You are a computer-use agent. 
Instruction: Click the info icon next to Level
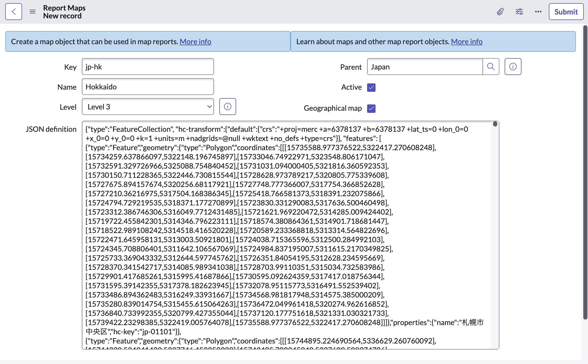[227, 107]
